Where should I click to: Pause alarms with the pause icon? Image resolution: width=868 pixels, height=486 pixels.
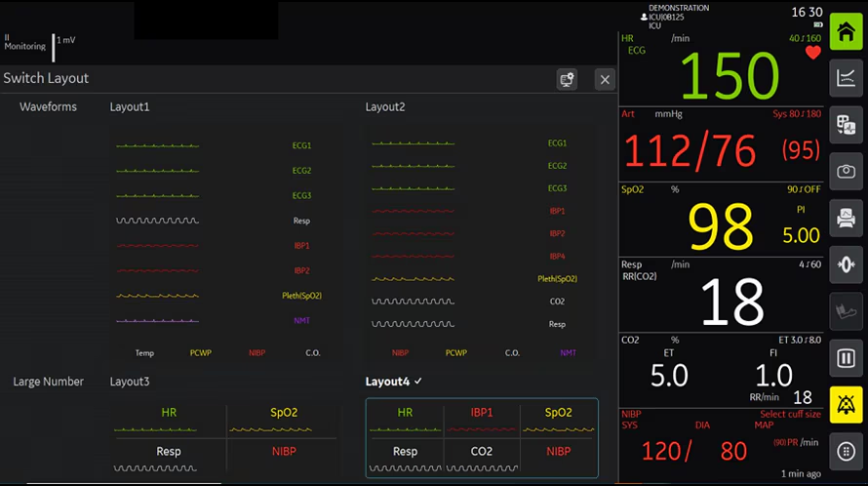[846, 358]
